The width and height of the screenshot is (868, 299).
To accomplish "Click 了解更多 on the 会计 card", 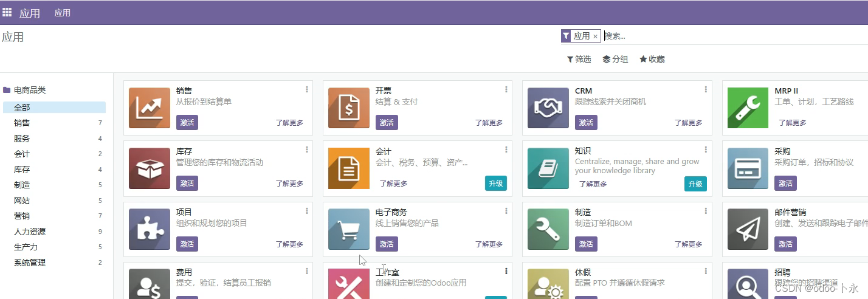I will coord(394,183).
